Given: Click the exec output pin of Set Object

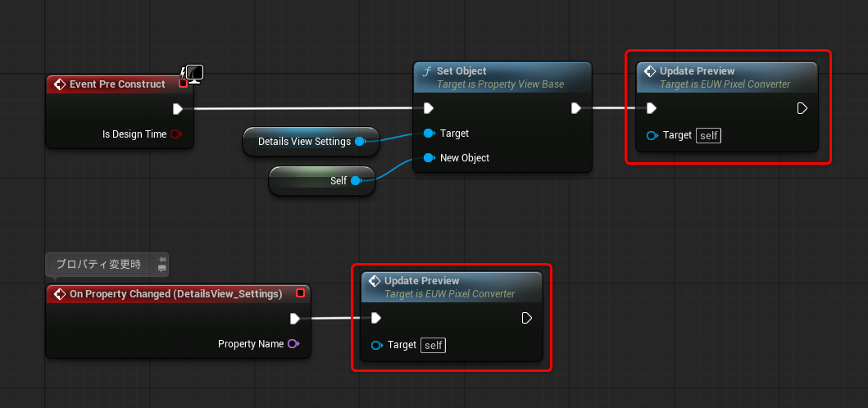Looking at the screenshot, I should click(575, 108).
